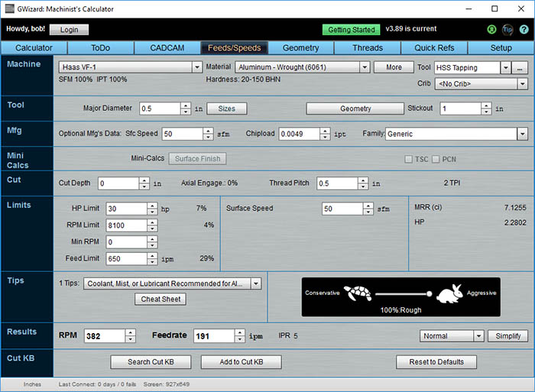Click the Stickout stepper arrows
This screenshot has width=535, height=392.
pyautogui.click(x=486, y=109)
